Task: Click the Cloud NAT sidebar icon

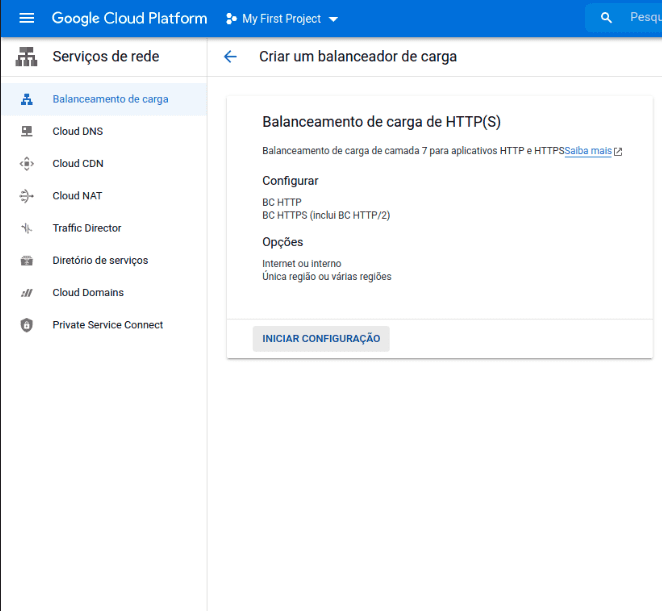Action: (27, 196)
